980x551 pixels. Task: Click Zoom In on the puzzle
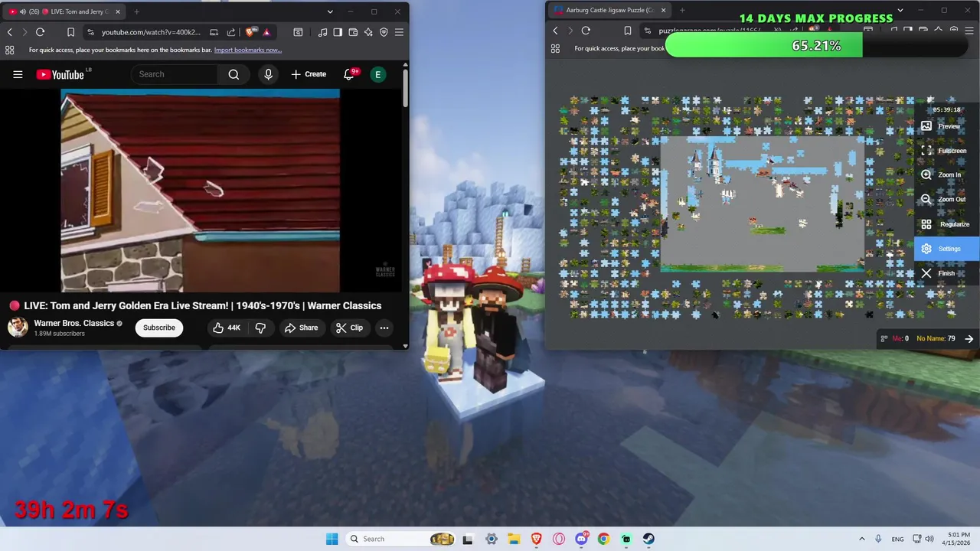(x=947, y=175)
